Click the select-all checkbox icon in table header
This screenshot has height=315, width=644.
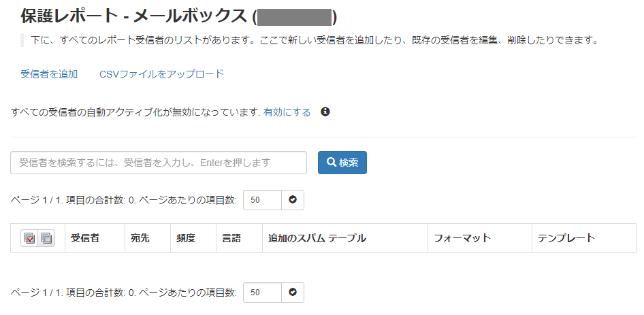coord(29,238)
